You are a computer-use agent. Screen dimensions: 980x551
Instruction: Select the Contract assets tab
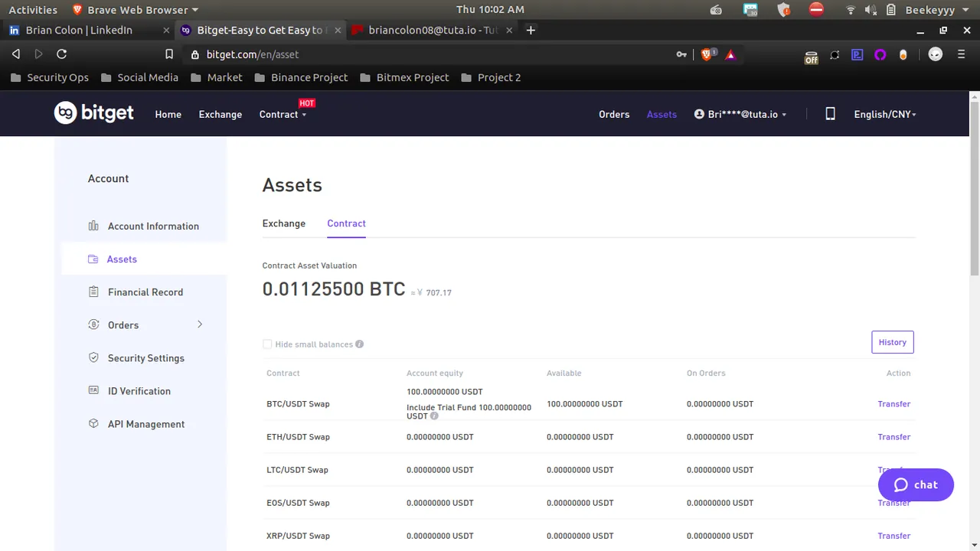(346, 223)
